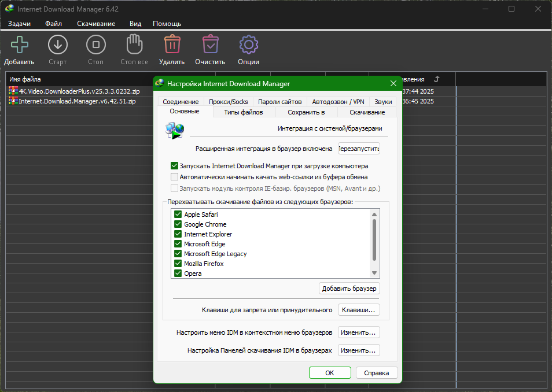Disable launching IDM at computer startup

pyautogui.click(x=175, y=166)
